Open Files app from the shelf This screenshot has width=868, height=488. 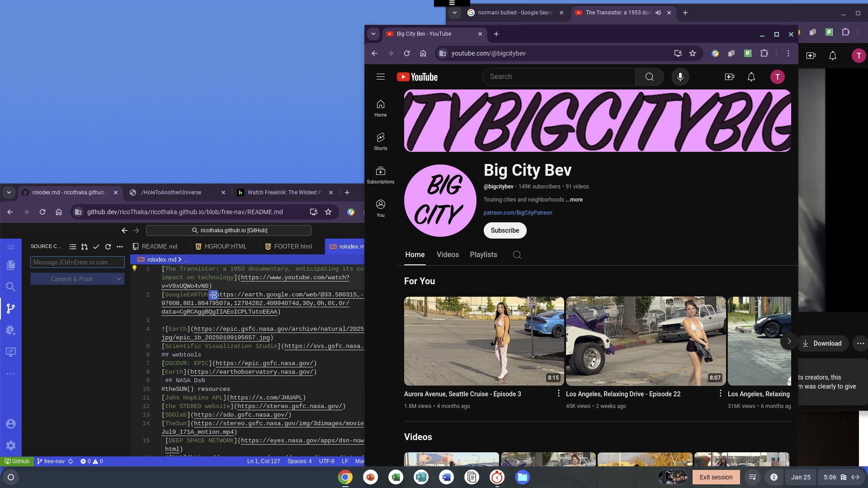click(x=522, y=477)
